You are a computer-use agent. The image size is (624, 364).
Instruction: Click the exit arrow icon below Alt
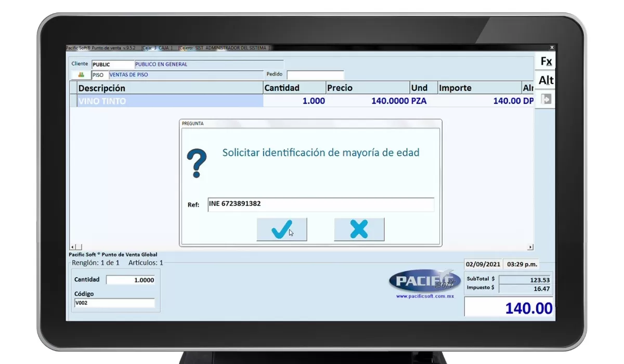point(545,98)
